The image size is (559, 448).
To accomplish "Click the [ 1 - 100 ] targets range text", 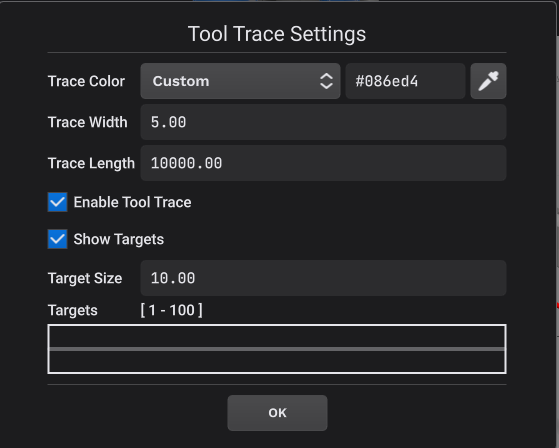I will point(171,310).
